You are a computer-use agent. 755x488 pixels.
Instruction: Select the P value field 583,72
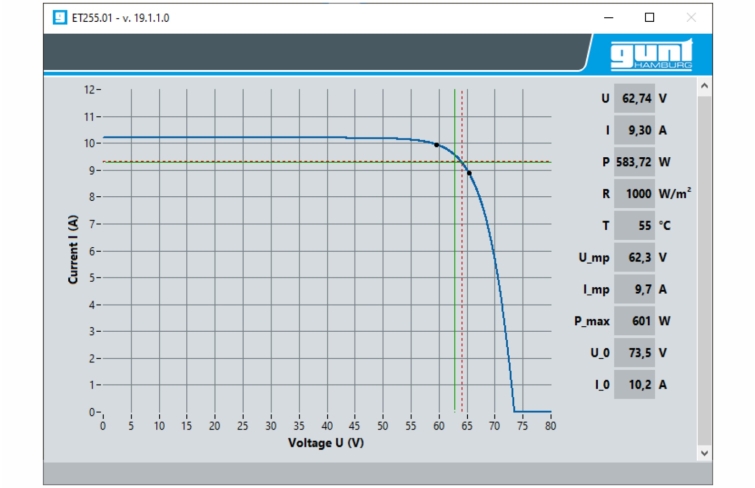point(634,162)
